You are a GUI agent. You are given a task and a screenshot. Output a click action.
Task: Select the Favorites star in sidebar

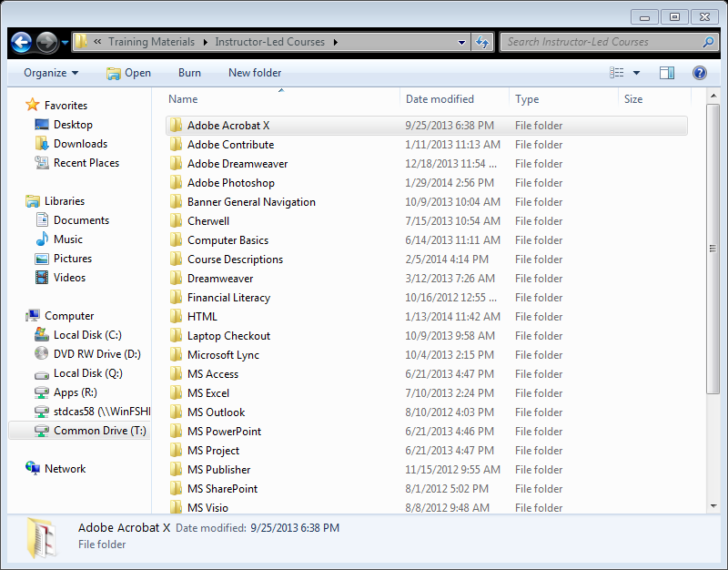33,105
